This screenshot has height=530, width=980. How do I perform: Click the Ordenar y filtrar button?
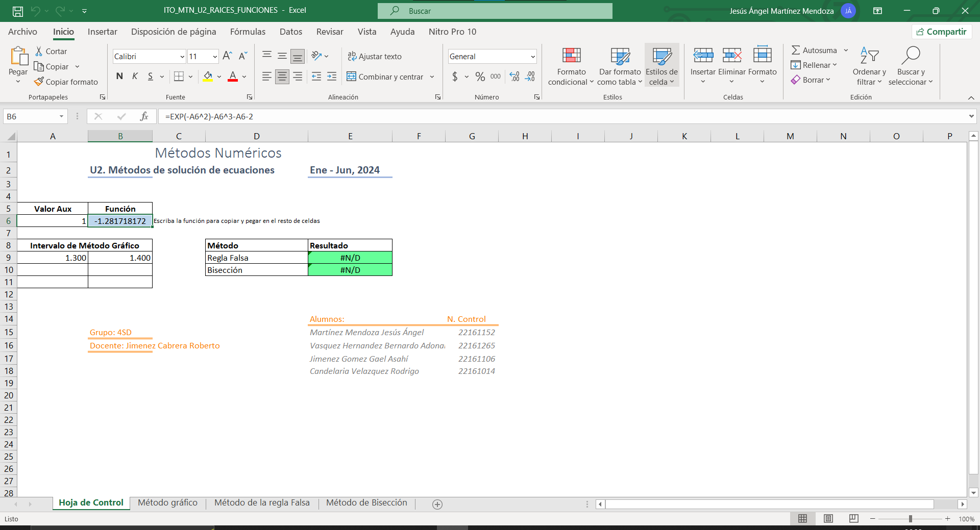(869, 67)
